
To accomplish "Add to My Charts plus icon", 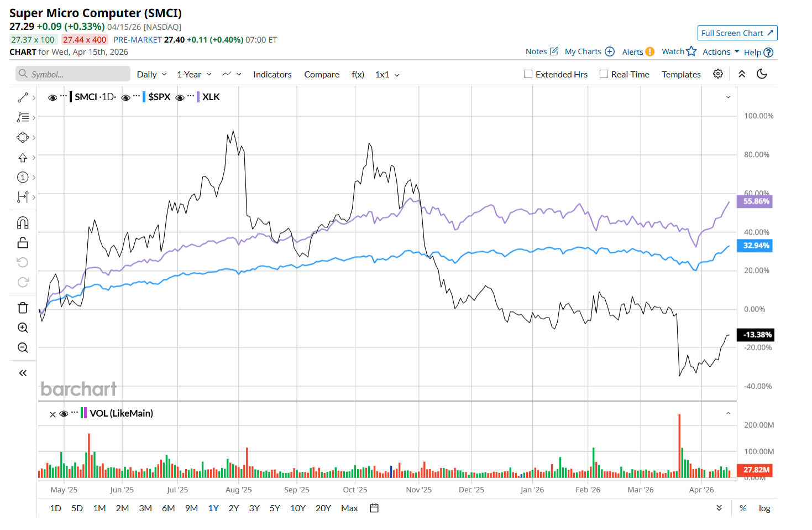I will point(610,51).
